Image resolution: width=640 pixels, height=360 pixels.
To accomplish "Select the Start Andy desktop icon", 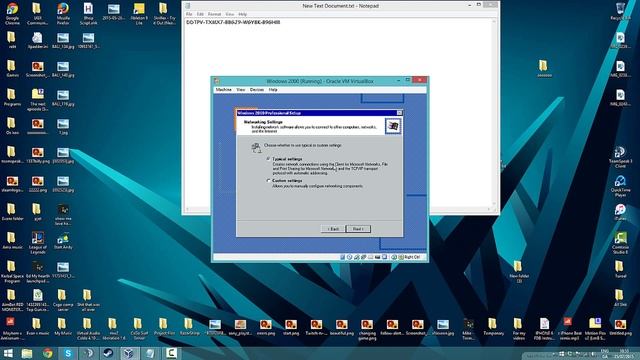I will [x=63, y=241].
